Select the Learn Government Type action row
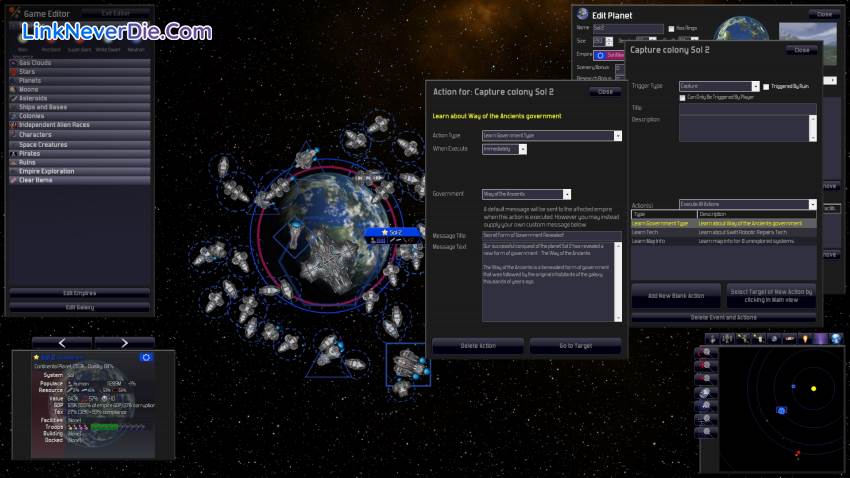This screenshot has width=850, height=478. pyautogui.click(x=724, y=223)
